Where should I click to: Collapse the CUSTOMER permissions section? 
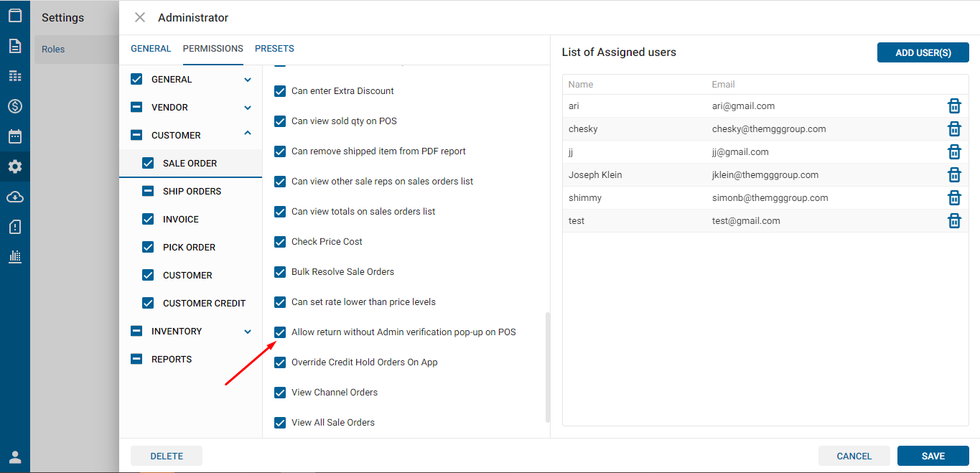click(248, 134)
